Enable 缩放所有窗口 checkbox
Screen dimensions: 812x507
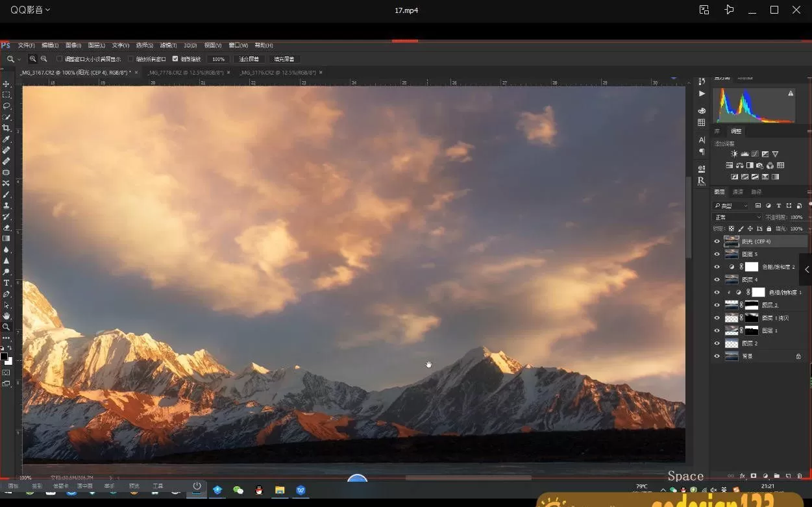coord(131,59)
